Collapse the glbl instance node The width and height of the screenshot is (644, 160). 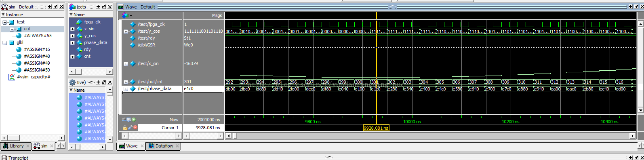click(x=5, y=42)
